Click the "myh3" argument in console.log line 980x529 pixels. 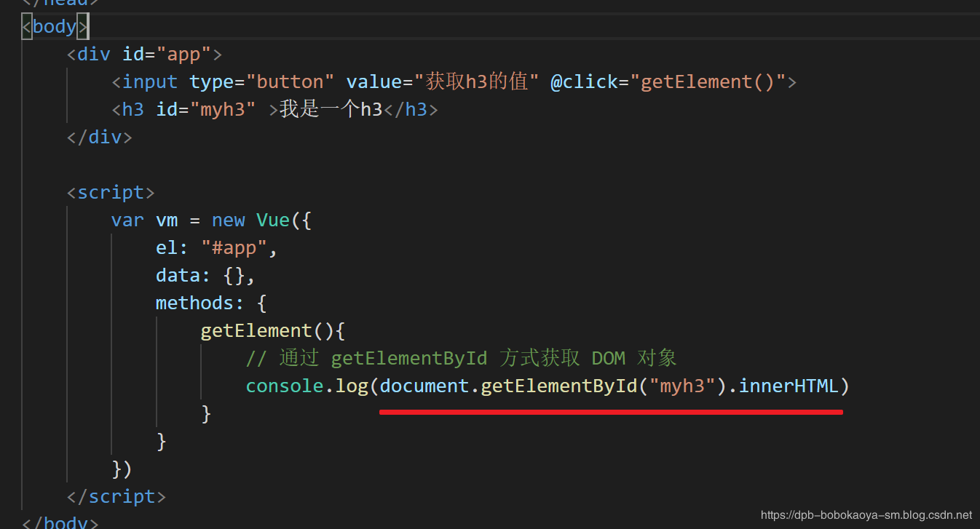point(682,386)
